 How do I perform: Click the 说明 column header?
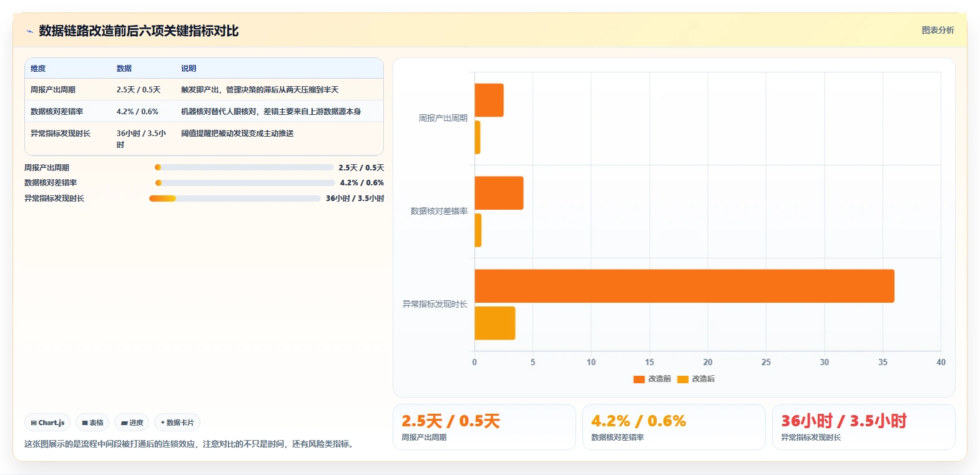pos(189,69)
